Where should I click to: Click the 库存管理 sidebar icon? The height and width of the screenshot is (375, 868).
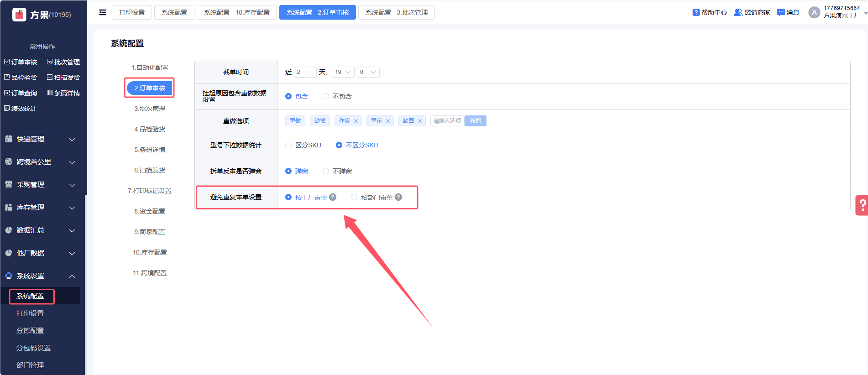coord(9,208)
